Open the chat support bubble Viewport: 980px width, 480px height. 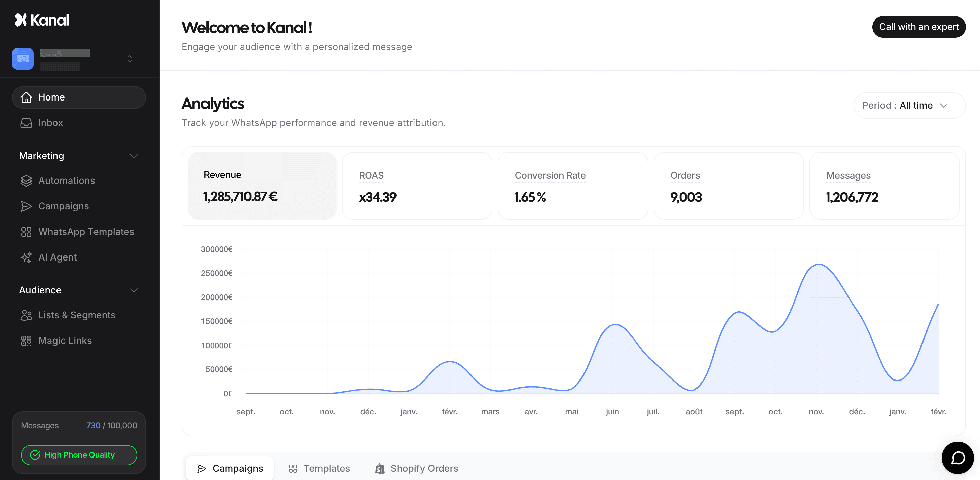click(x=957, y=457)
